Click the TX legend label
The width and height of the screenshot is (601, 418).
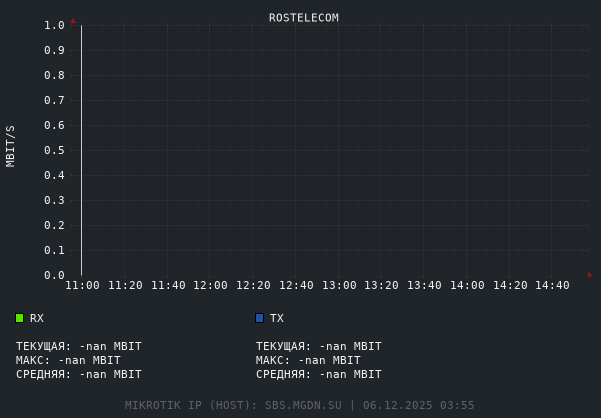click(x=277, y=318)
